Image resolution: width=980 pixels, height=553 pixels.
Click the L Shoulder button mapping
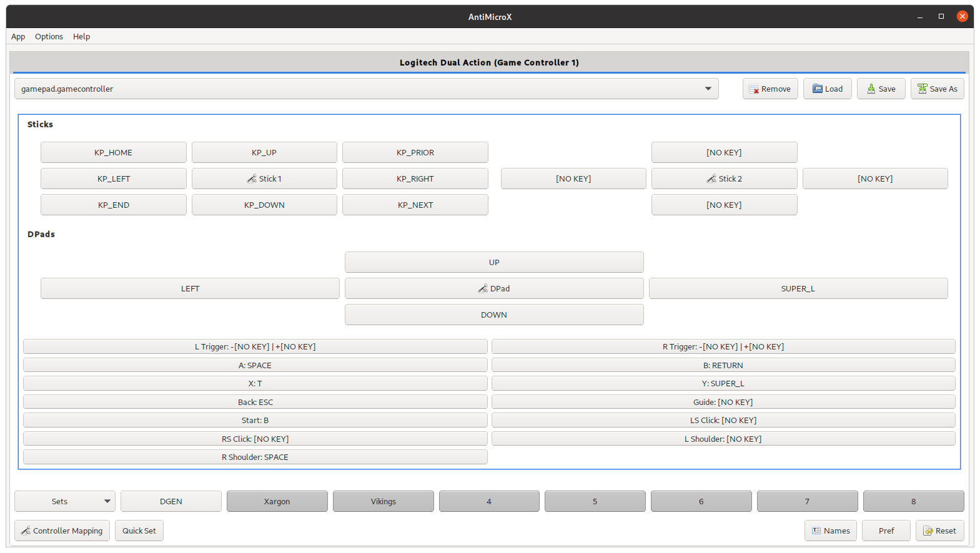coord(723,439)
